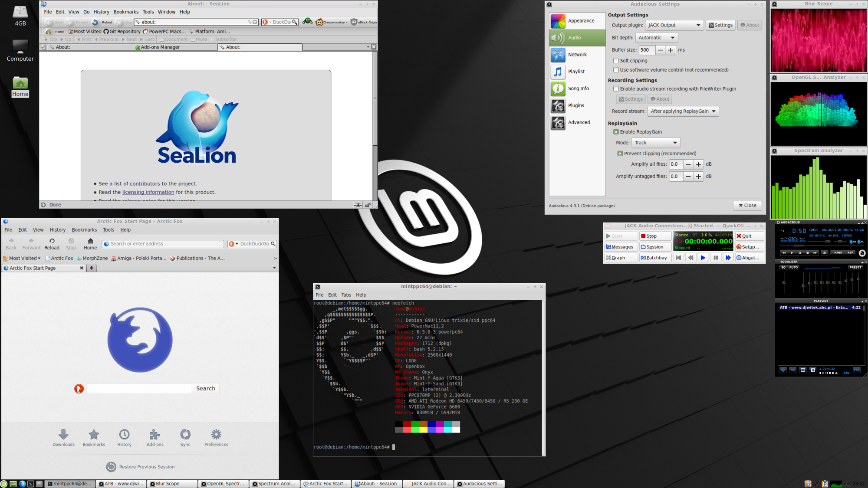Click Preferences gear on Arctic Fox start page
The height and width of the screenshot is (488, 868).
pos(216,436)
